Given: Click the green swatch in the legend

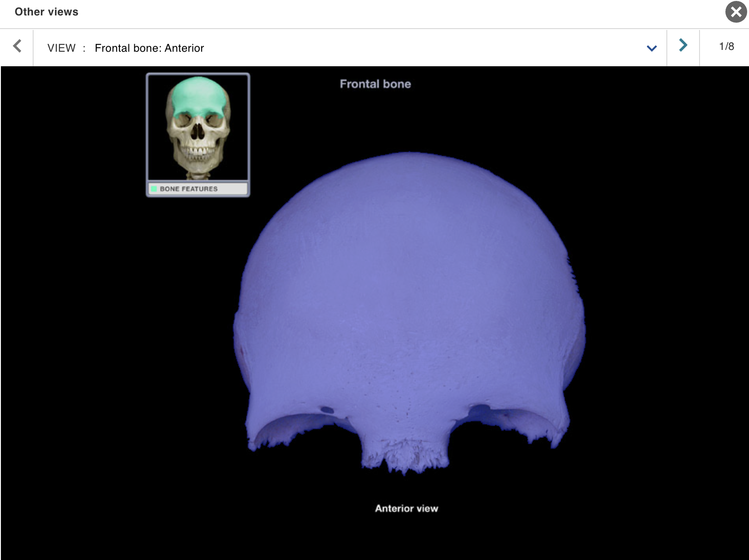Looking at the screenshot, I should tap(154, 189).
